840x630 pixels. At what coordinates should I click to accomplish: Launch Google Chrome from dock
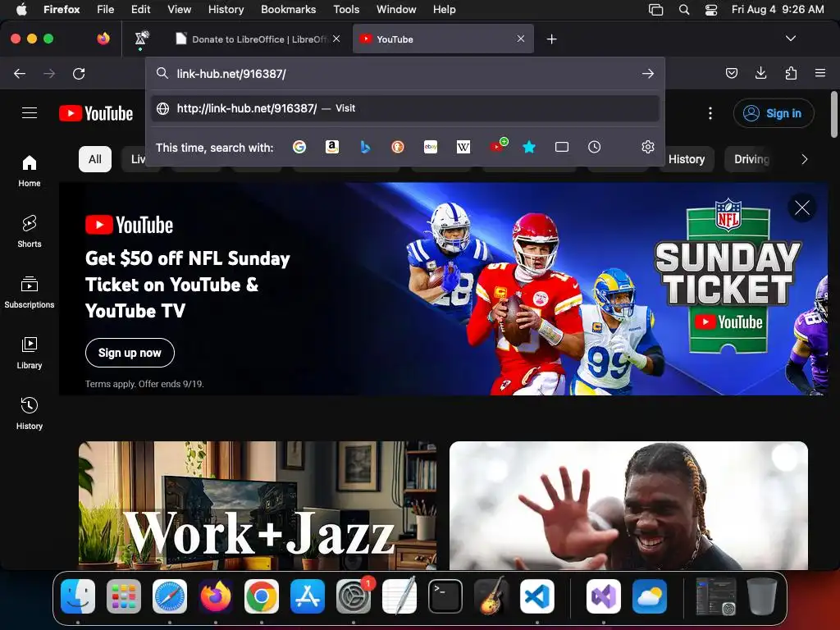[x=262, y=596]
